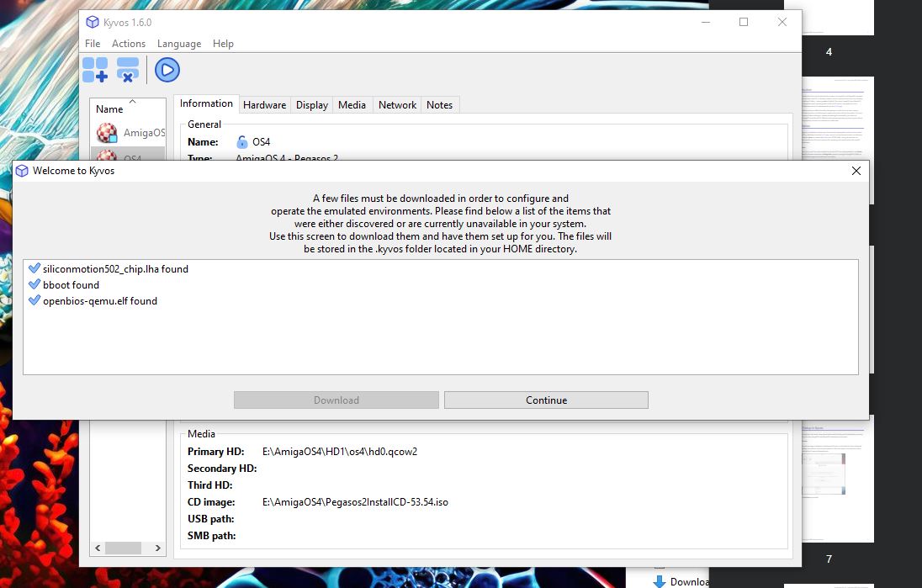Open the page 7 thumbnail
Viewport: 922px width, 588px height.
coord(827,481)
